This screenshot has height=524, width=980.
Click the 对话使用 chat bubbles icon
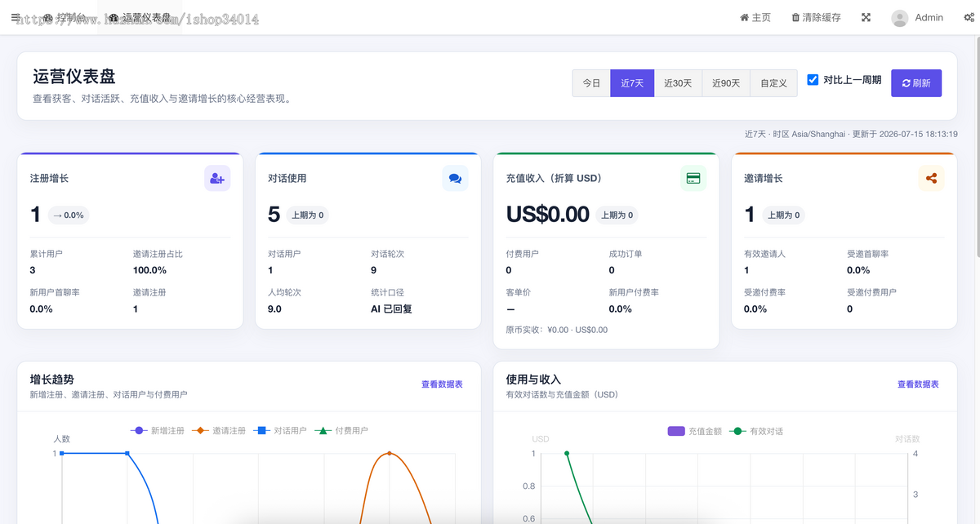455,178
